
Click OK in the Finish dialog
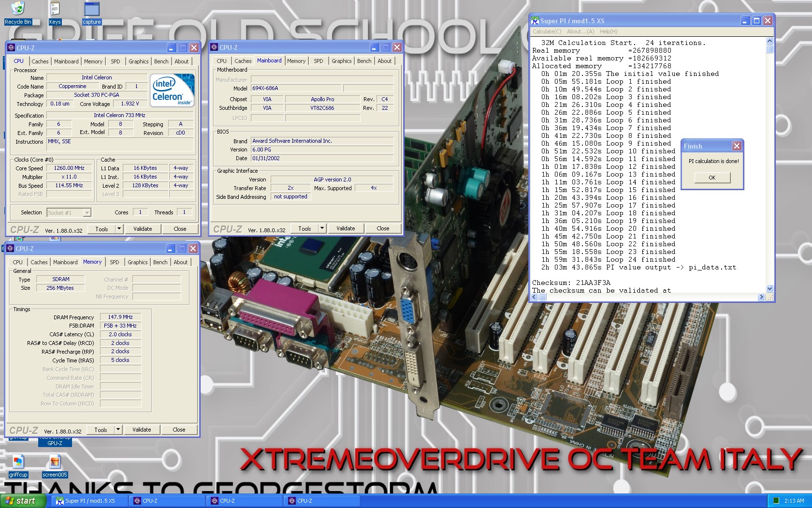coord(712,178)
